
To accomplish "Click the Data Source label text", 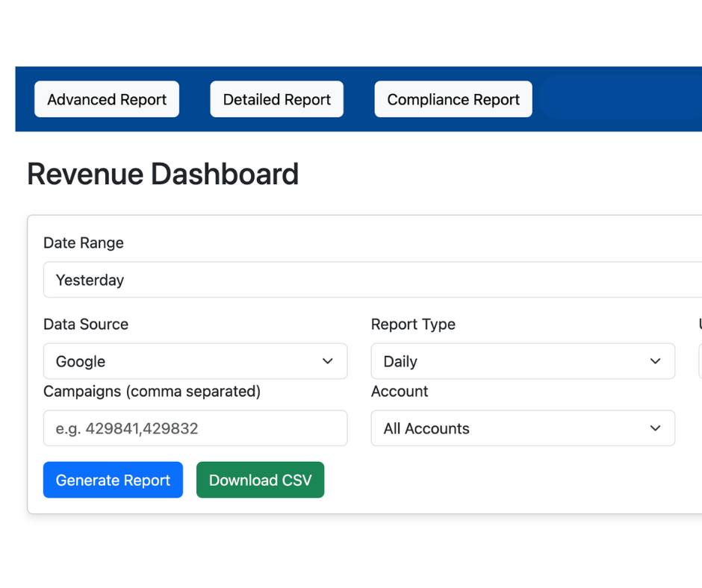I will click(x=86, y=324).
